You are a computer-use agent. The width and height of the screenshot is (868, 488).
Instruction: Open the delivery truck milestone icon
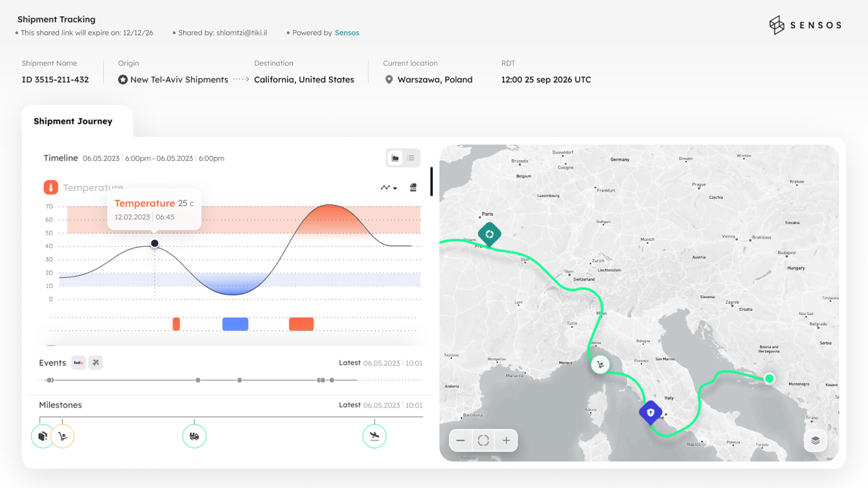(194, 436)
